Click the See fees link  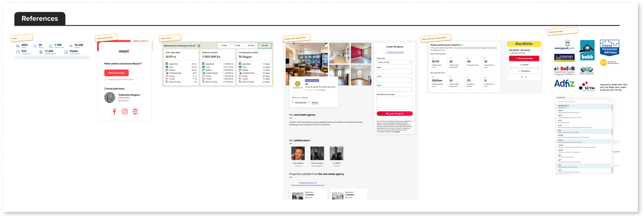(x=315, y=102)
